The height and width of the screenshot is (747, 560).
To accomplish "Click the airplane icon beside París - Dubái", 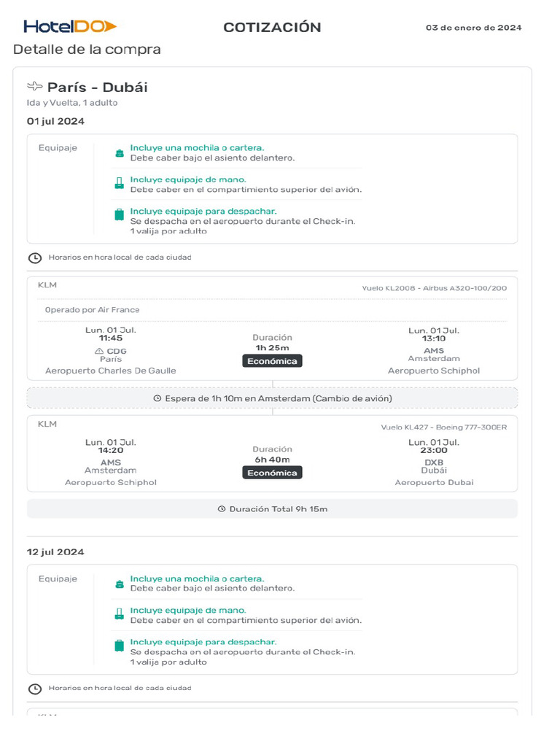I will [35, 87].
